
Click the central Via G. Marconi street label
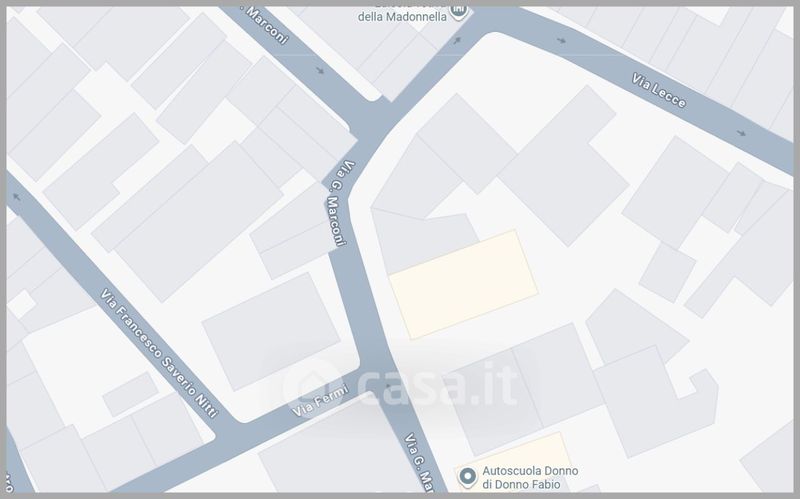point(338,203)
